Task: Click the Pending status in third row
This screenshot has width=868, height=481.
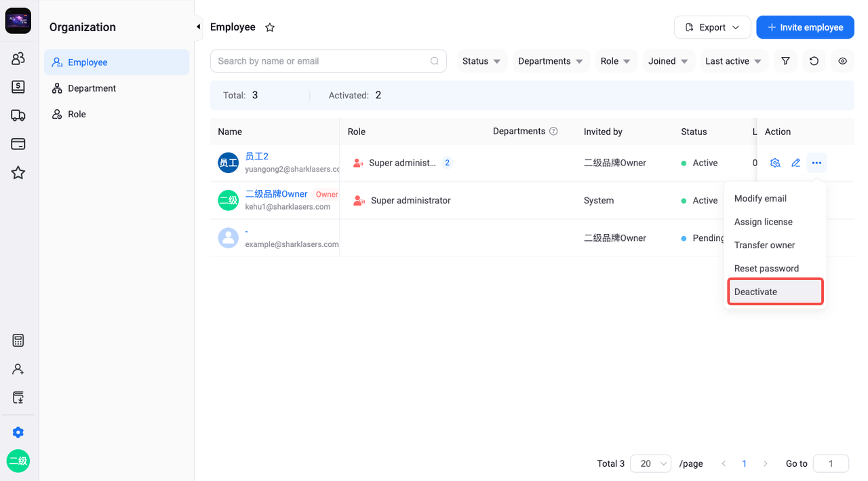Action: (x=703, y=238)
